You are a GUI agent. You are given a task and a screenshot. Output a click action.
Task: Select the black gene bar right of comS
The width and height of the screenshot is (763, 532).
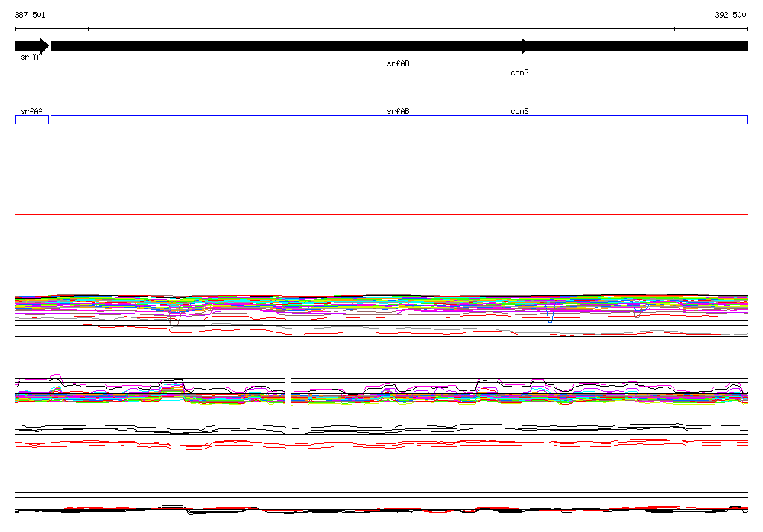coord(638,46)
